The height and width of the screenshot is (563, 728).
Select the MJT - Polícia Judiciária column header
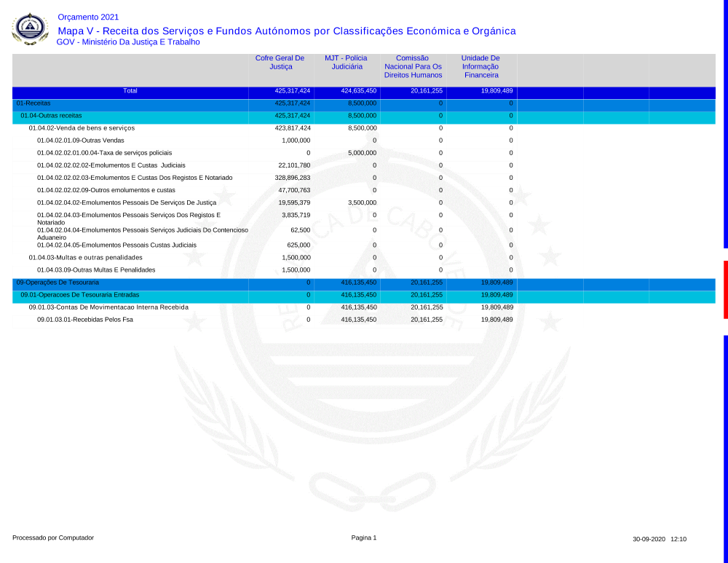click(x=346, y=63)
